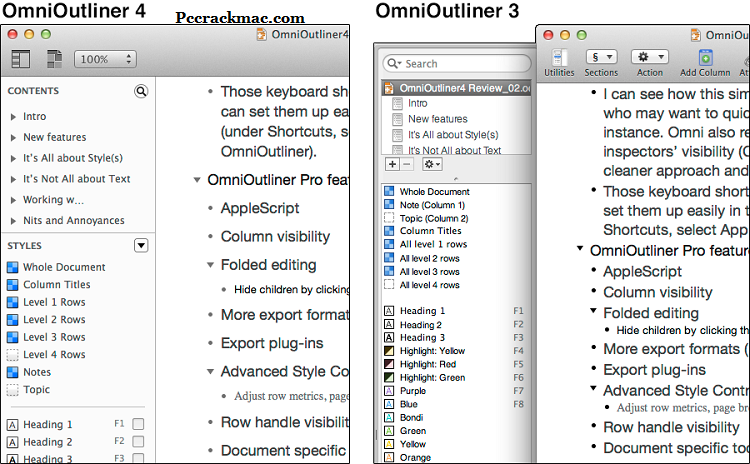Select Level 1 Rows style

coord(54,302)
